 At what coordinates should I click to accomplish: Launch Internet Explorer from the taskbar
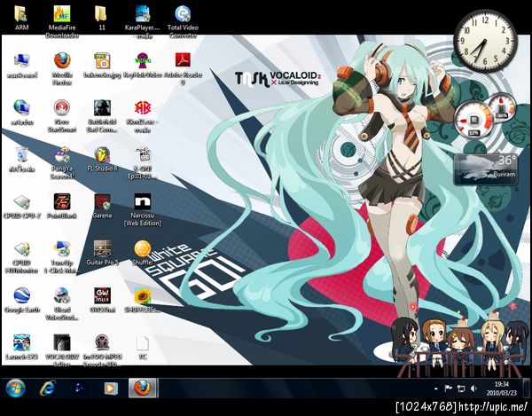(x=48, y=389)
